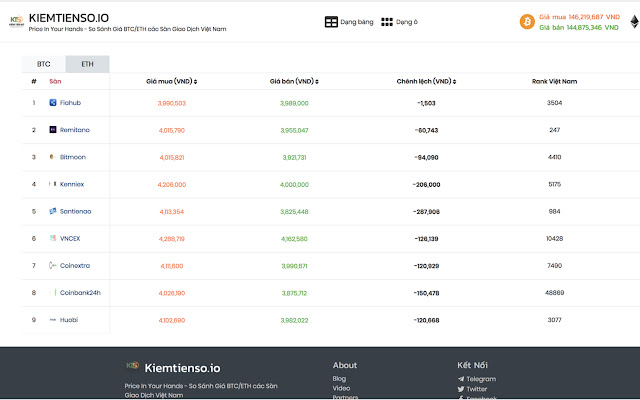Click the Rank Việt Nam column header

point(554,82)
